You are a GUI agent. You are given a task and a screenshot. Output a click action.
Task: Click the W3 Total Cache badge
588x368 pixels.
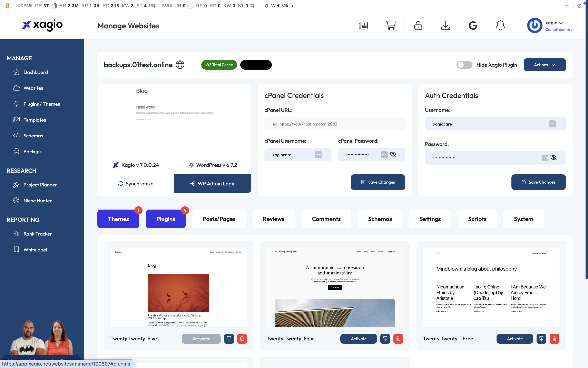[219, 65]
